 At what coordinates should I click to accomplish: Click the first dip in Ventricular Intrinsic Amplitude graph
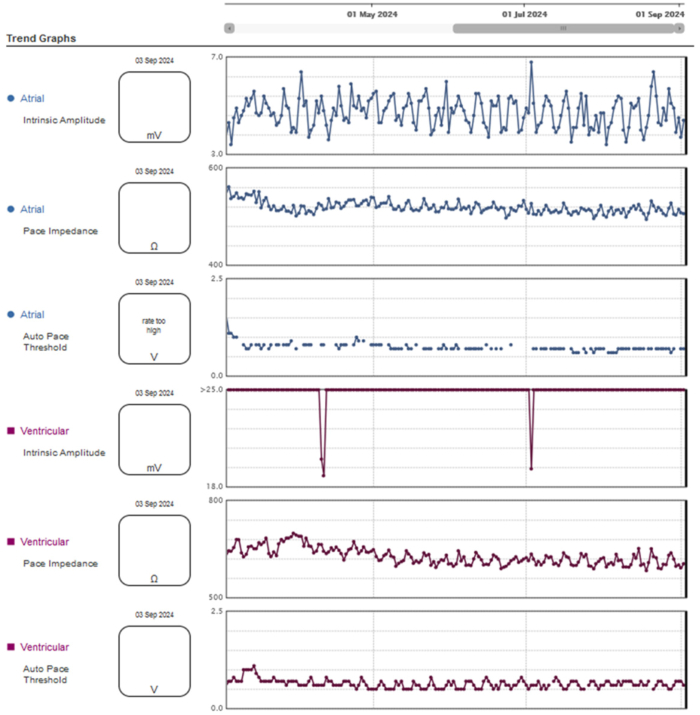323,475
